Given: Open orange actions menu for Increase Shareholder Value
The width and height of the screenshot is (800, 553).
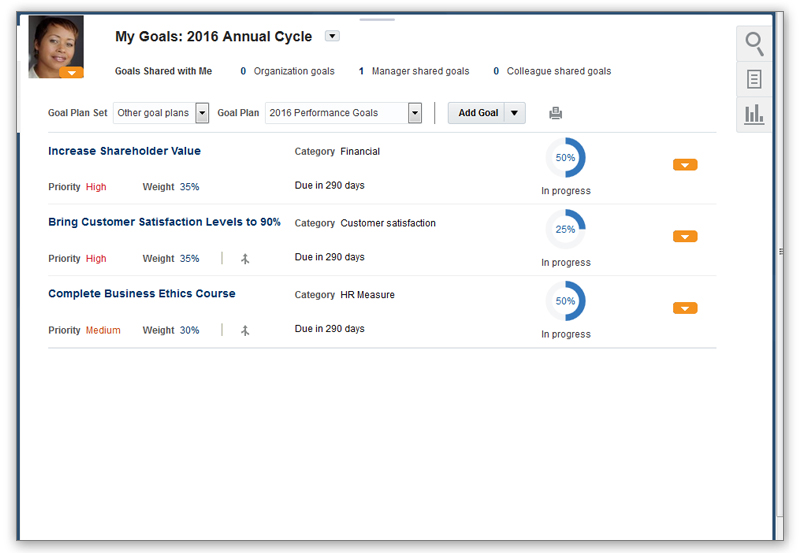Looking at the screenshot, I should pos(685,164).
